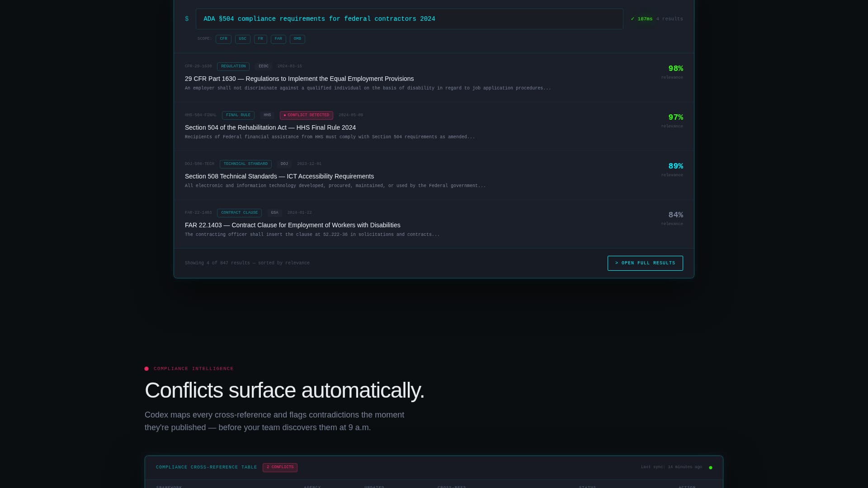868x488 pixels.
Task: Click the DOJ-508-TECH document ID
Action: 199,164
